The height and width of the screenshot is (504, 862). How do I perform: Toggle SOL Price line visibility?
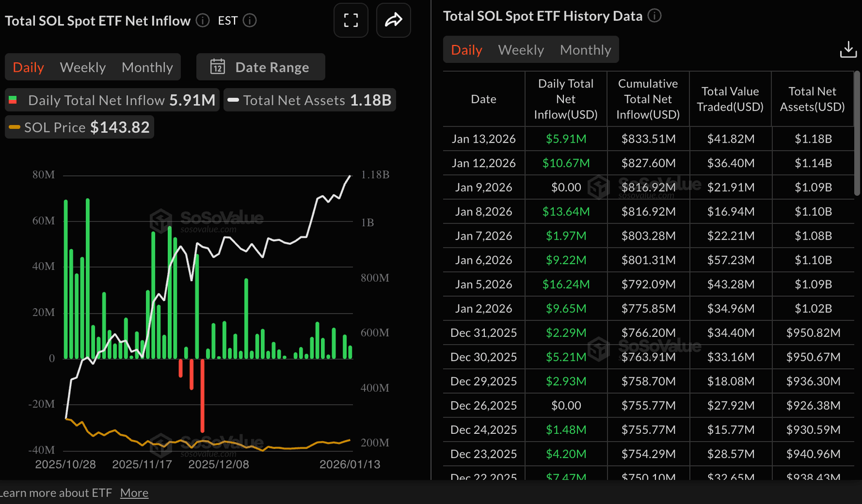[x=80, y=127]
